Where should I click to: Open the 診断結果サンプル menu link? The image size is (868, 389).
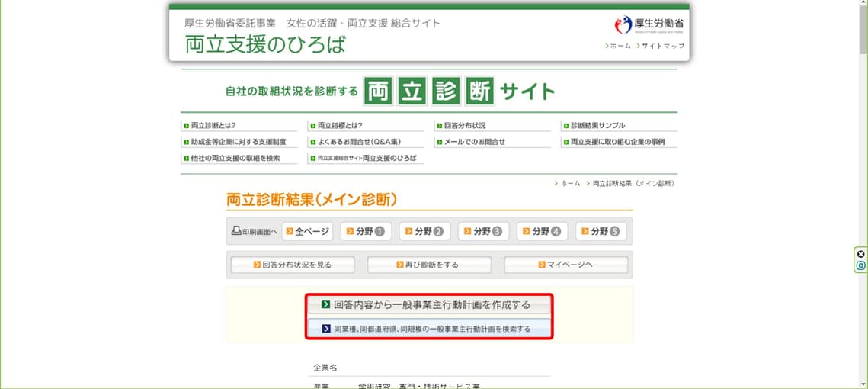598,125
